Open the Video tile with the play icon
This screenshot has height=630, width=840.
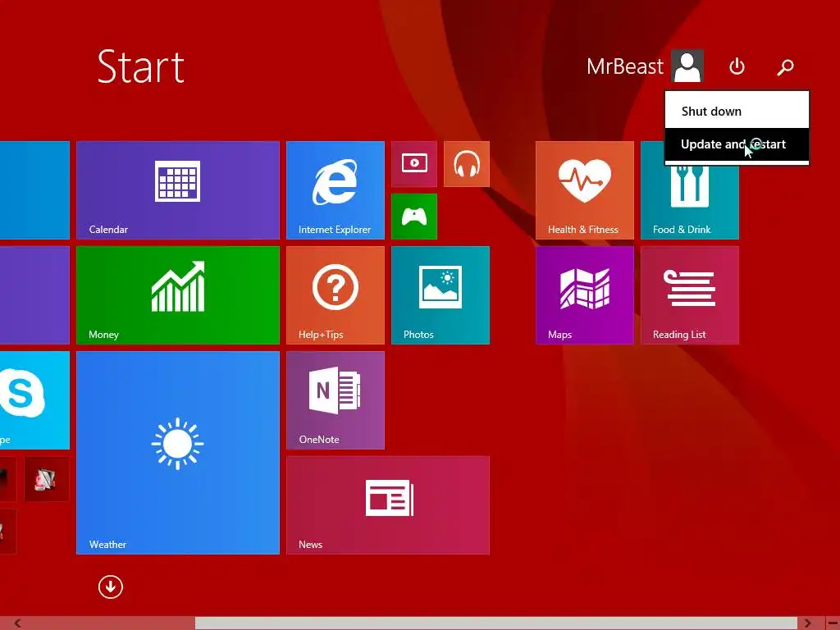tap(414, 164)
